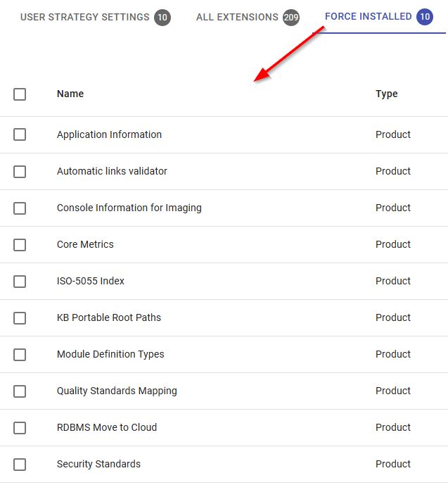Image resolution: width=448 pixels, height=485 pixels.
Task: Click the Core Metrics extension name
Action: (x=85, y=244)
